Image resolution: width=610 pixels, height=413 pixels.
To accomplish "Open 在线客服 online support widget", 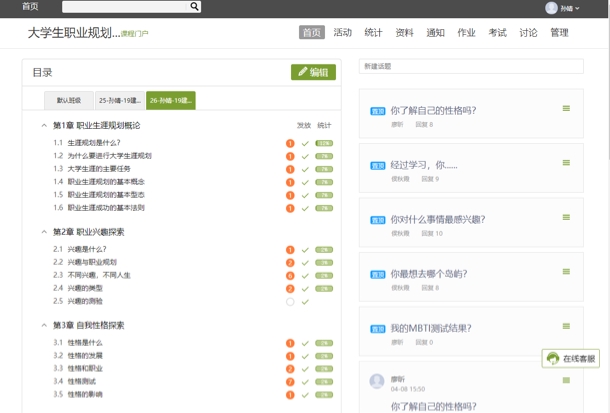I will click(x=571, y=358).
